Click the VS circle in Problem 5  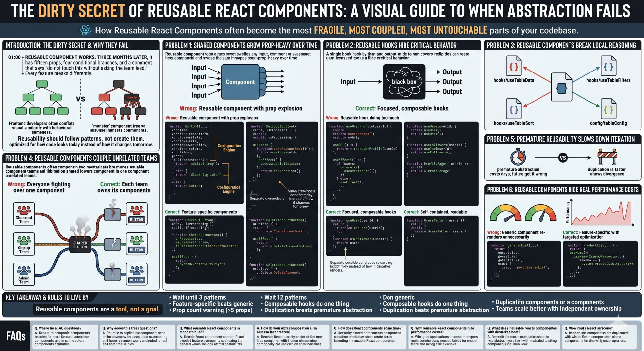tap(563, 158)
